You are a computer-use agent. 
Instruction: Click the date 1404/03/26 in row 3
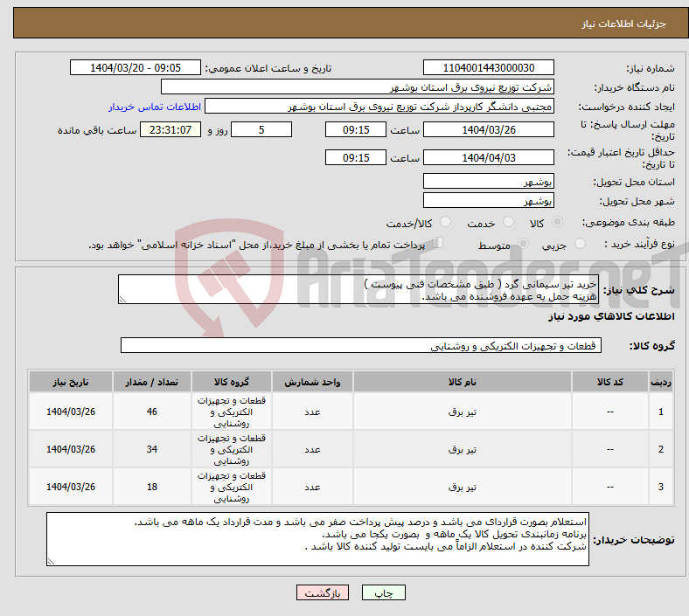(71, 487)
